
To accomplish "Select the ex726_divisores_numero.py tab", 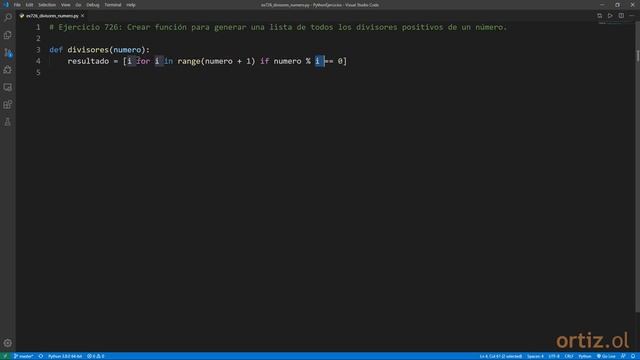I will (51, 16).
